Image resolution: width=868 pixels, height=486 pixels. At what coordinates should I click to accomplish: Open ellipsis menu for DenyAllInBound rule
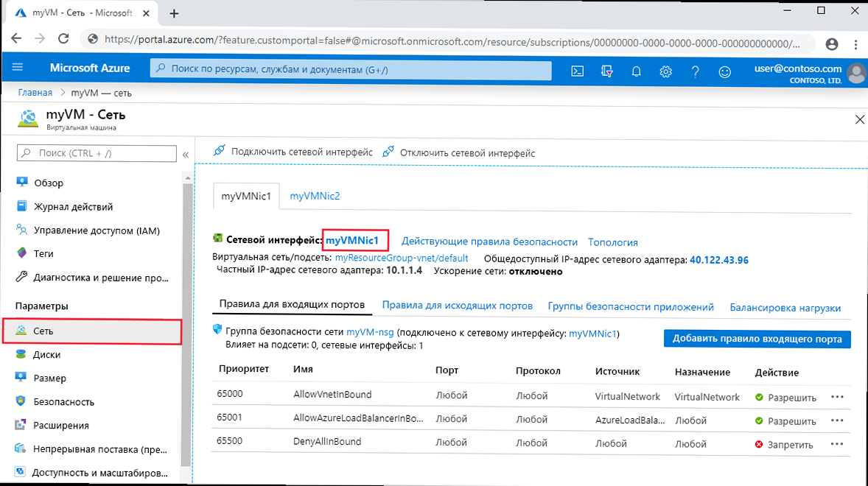pyautogui.click(x=836, y=443)
